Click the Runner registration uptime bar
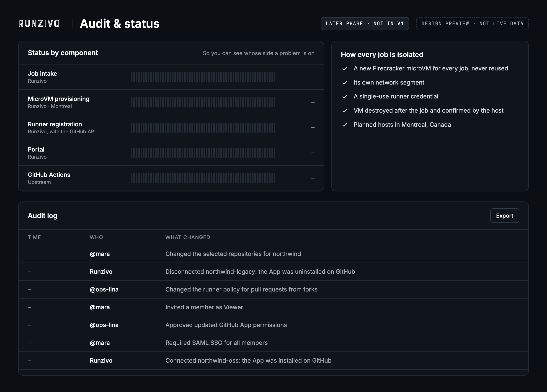 [203, 128]
